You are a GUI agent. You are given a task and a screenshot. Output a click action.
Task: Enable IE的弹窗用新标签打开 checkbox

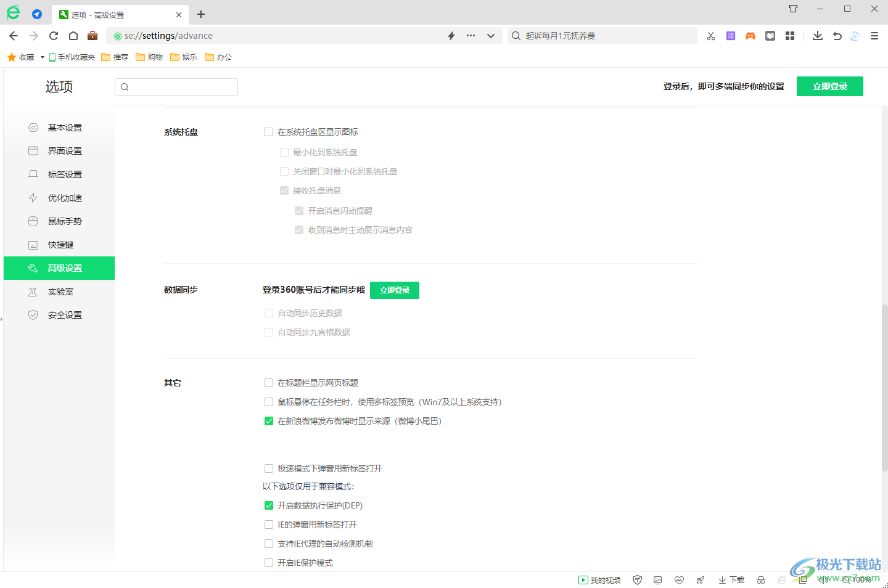coord(269,525)
